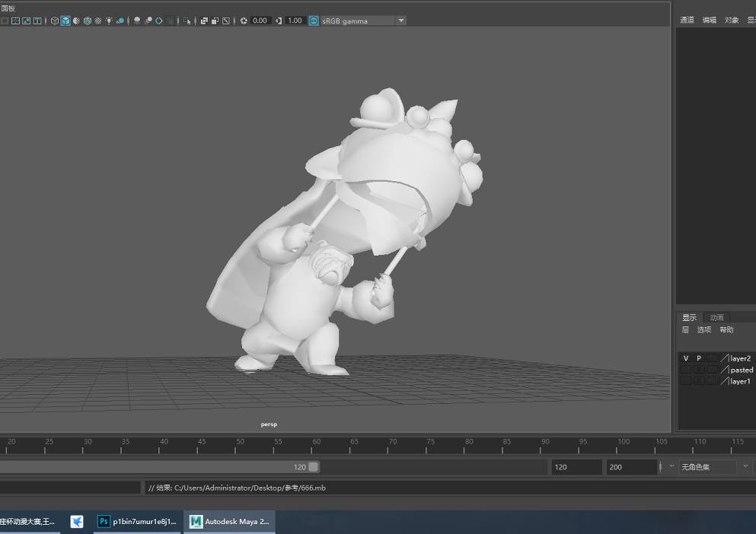Click the arrow beside sRGB gamma field
Image resolution: width=756 pixels, height=534 pixels.
click(x=401, y=21)
